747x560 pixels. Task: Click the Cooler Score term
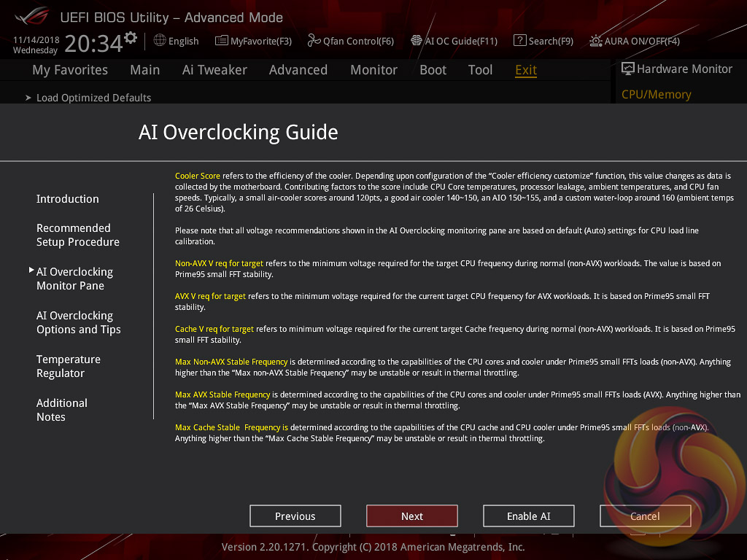(x=198, y=176)
